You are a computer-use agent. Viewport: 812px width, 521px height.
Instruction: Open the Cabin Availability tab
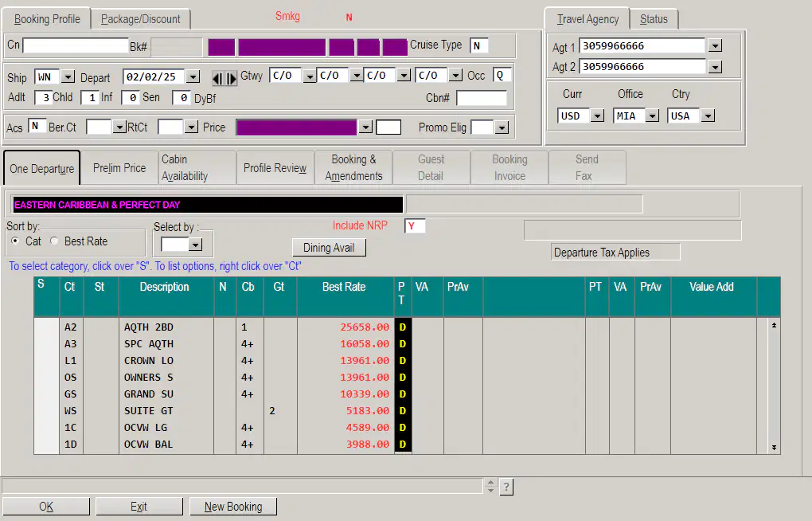coord(197,168)
